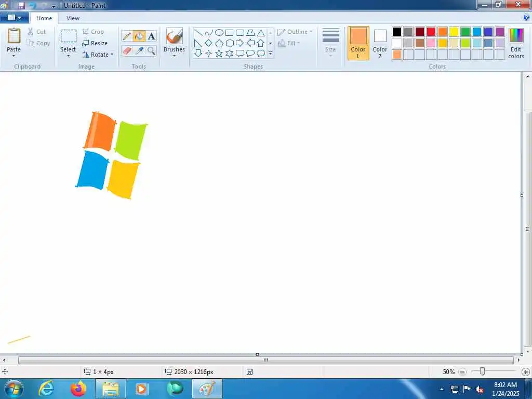Click Save in Quick Access Toolbar

(21, 6)
